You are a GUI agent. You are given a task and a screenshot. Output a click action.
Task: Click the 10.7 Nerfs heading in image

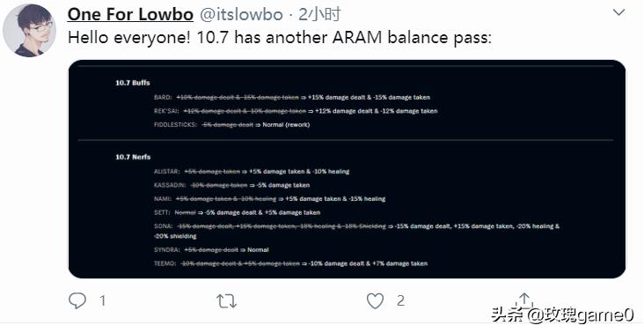(x=133, y=157)
